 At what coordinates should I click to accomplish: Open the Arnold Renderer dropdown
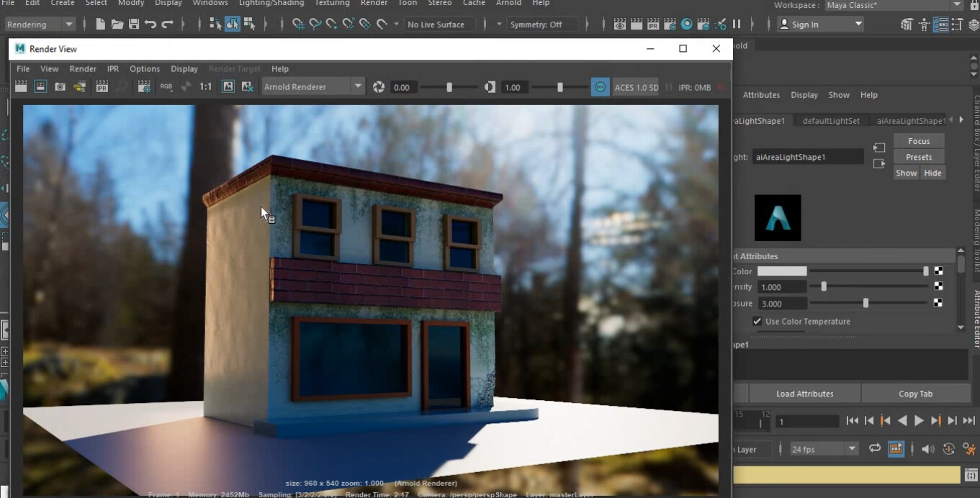point(313,87)
